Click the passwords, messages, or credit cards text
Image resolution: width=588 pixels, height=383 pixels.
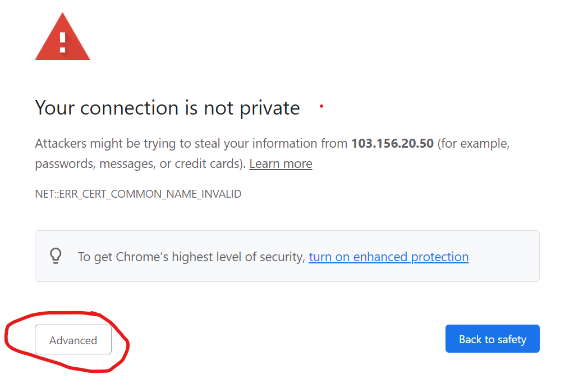(x=141, y=164)
